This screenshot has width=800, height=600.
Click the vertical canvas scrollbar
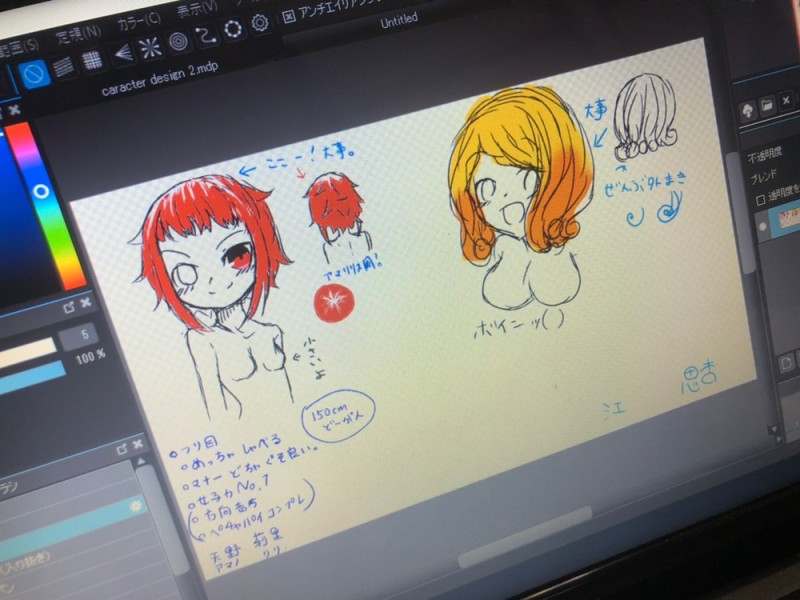[740, 213]
